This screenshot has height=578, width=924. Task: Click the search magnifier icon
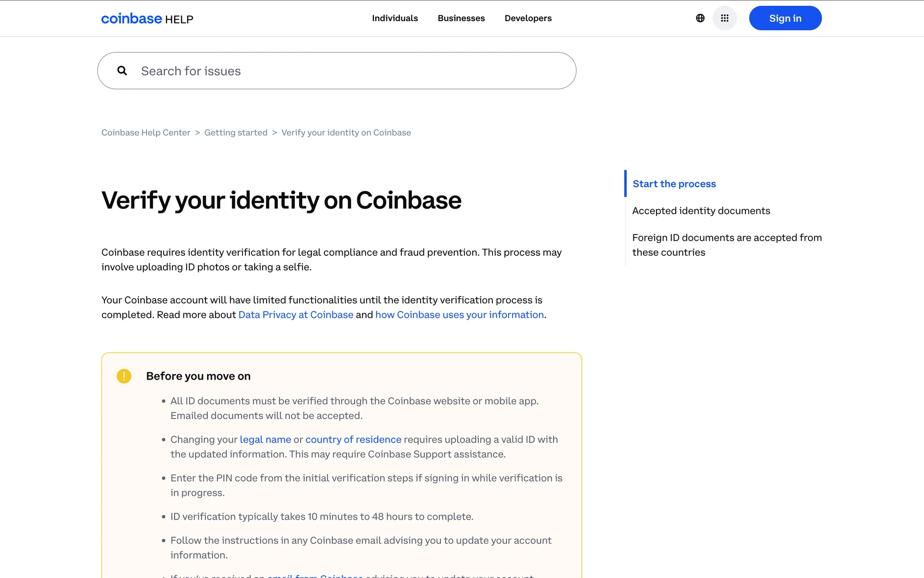click(122, 71)
